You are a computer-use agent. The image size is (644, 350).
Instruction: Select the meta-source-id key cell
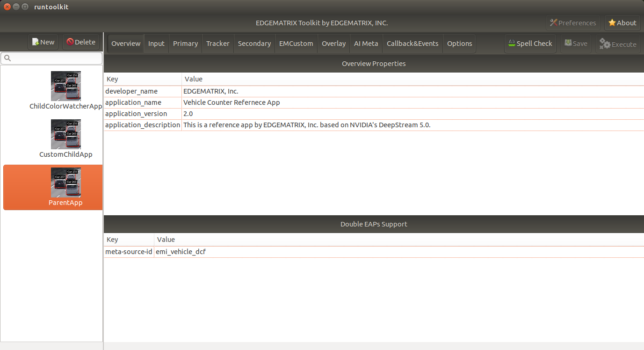coord(129,252)
